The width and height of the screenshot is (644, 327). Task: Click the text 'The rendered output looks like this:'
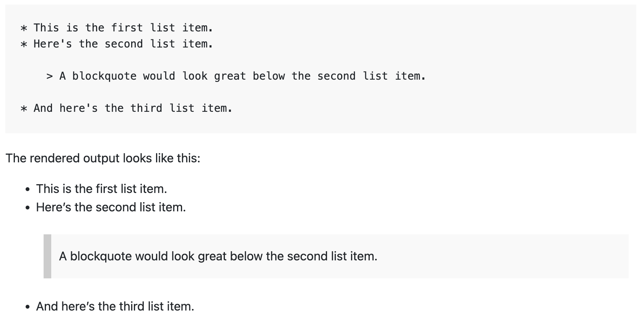tap(103, 158)
